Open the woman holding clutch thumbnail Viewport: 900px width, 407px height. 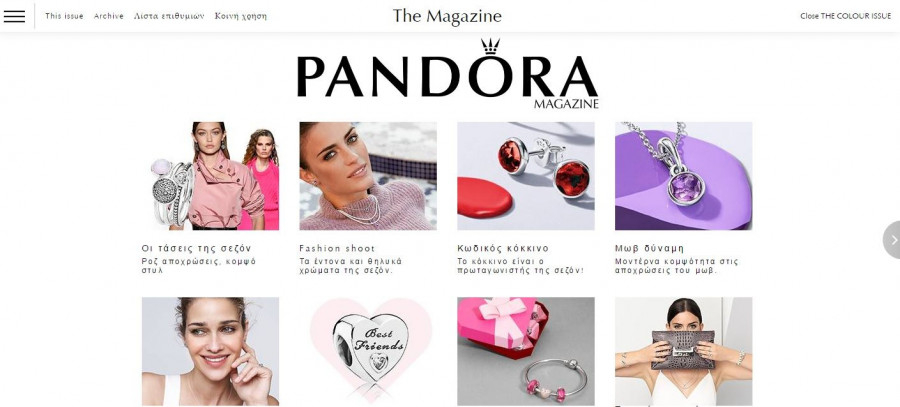coord(684,351)
